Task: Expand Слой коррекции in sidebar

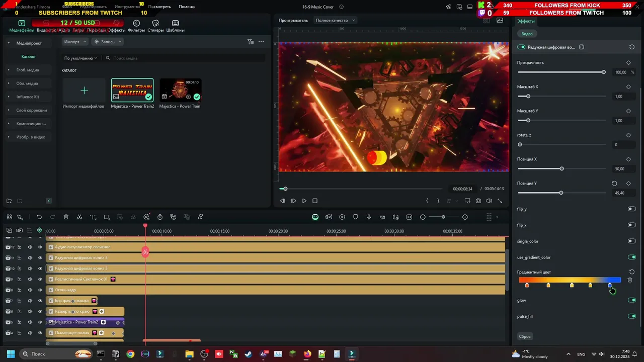Action: [9, 110]
